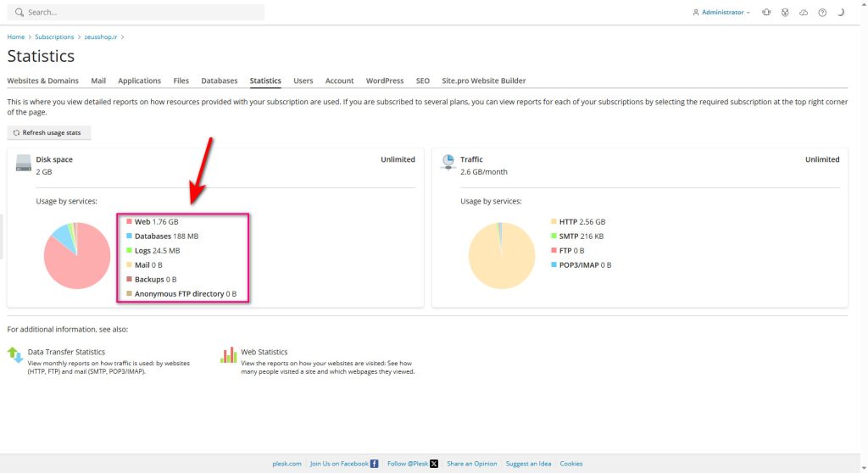Go to Subscriptions in the breadcrumb

[54, 37]
